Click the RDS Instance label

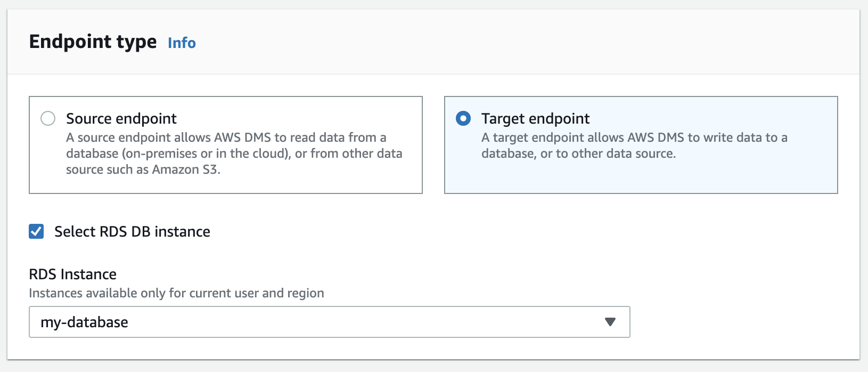click(x=73, y=274)
